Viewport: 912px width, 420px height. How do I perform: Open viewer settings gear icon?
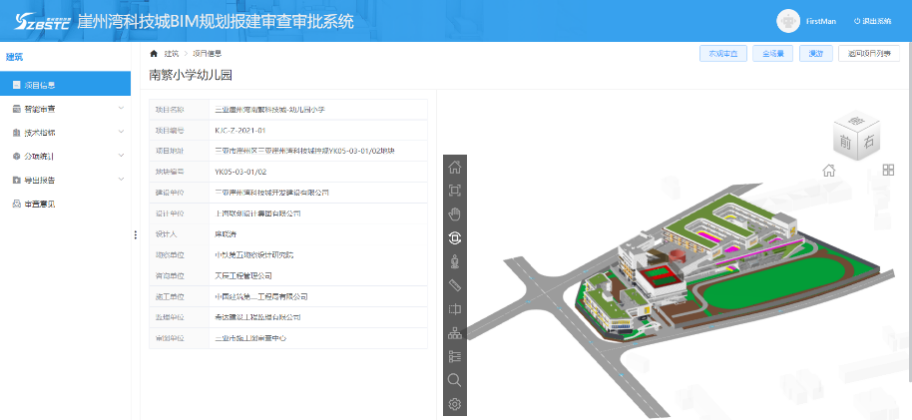(455, 404)
